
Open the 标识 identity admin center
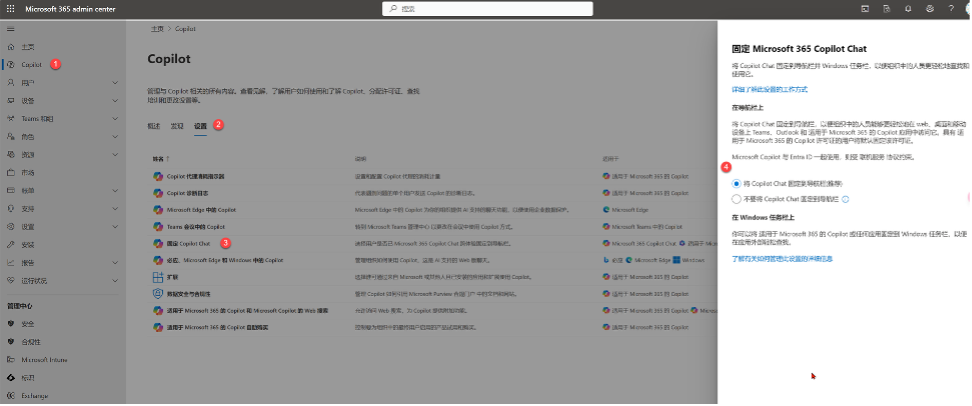pos(28,377)
